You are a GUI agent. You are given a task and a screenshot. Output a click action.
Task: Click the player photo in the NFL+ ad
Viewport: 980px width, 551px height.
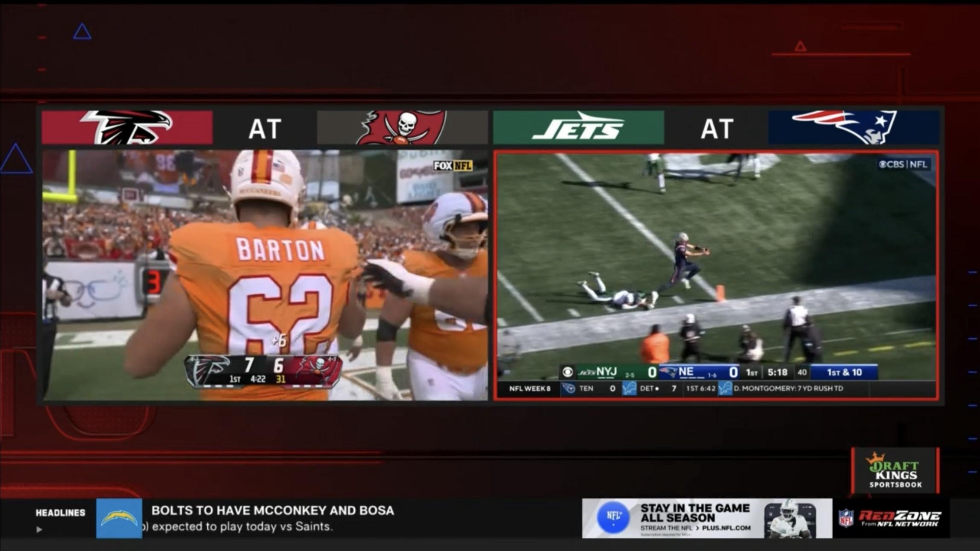click(790, 519)
